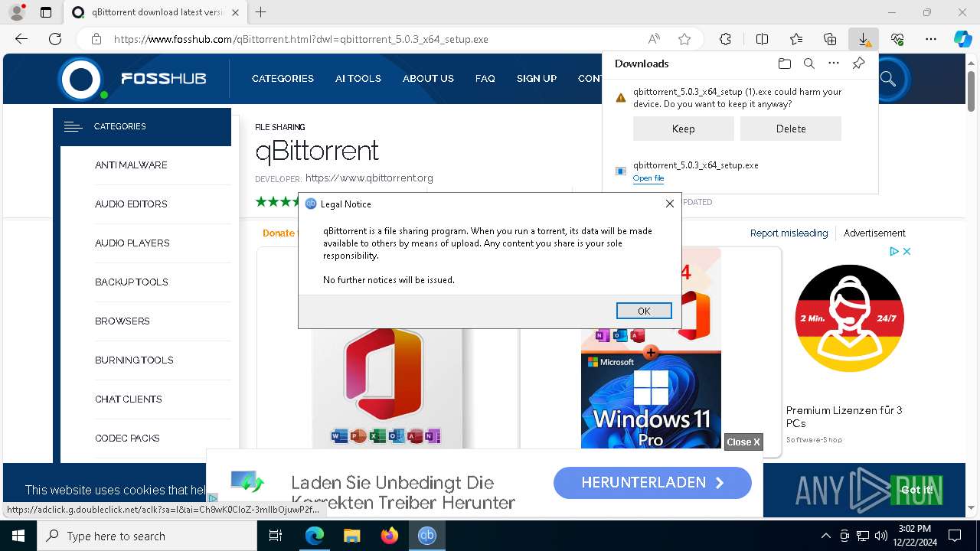Click FossHub site search magnifier

pyautogui.click(x=888, y=78)
